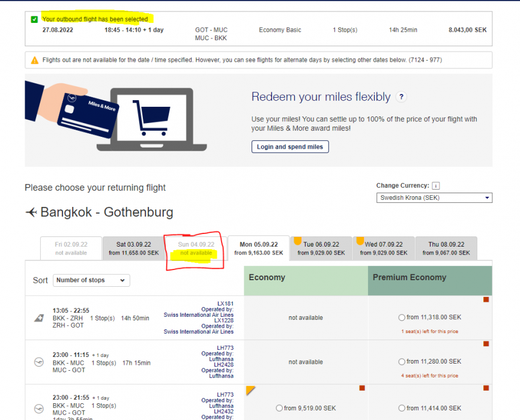Open the Swedish Krona currency dropdown
This screenshot has width=520, height=420.
tap(434, 197)
